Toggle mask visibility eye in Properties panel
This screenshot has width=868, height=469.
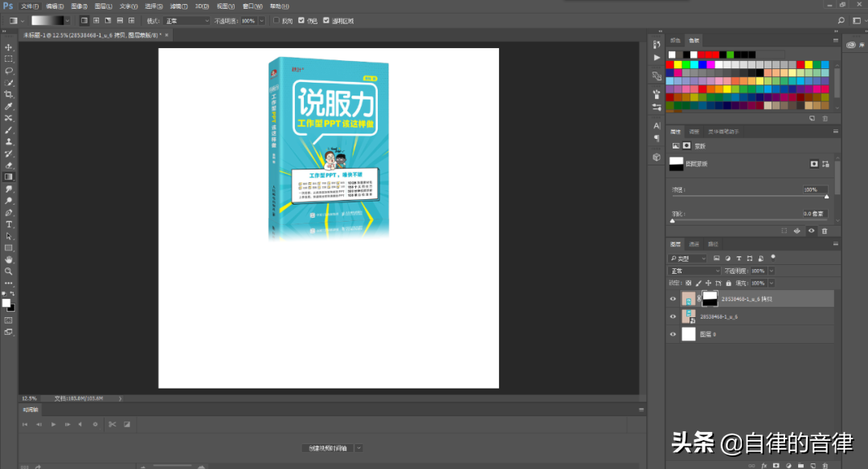[811, 231]
